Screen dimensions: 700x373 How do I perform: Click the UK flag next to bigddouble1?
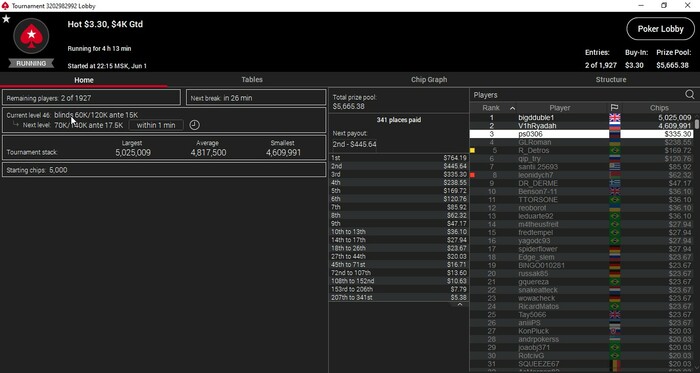(615, 118)
